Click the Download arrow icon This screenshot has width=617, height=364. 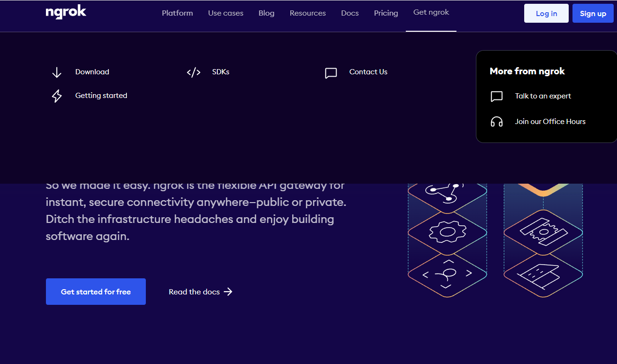coord(57,72)
